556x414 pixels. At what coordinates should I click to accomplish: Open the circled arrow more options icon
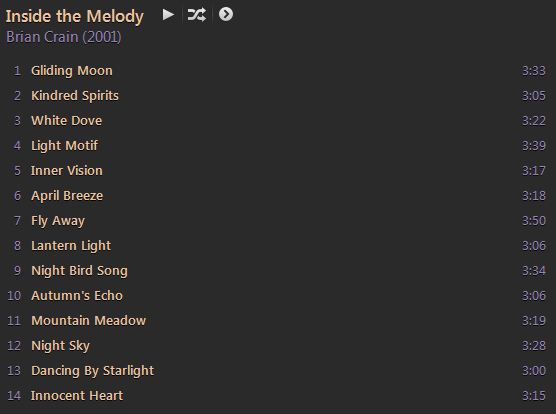tap(226, 15)
